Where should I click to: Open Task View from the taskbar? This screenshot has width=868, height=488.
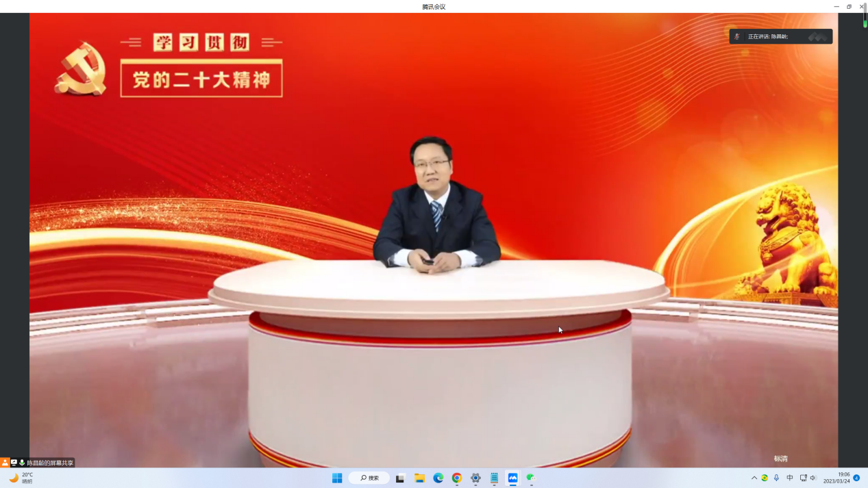coord(400,478)
